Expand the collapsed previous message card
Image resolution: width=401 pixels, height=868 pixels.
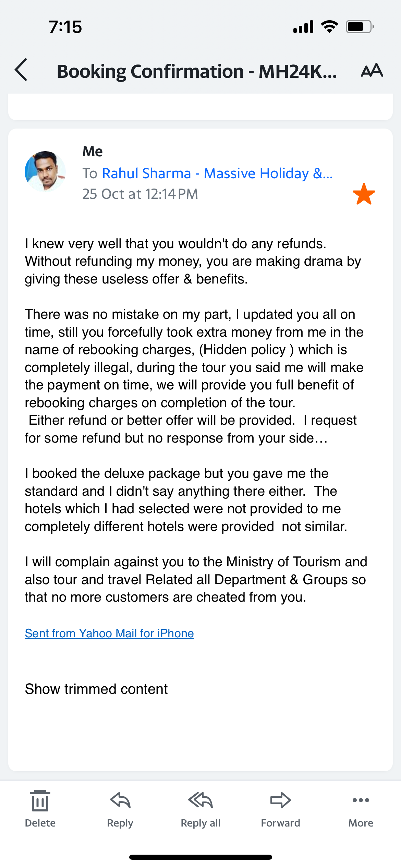tap(200, 107)
